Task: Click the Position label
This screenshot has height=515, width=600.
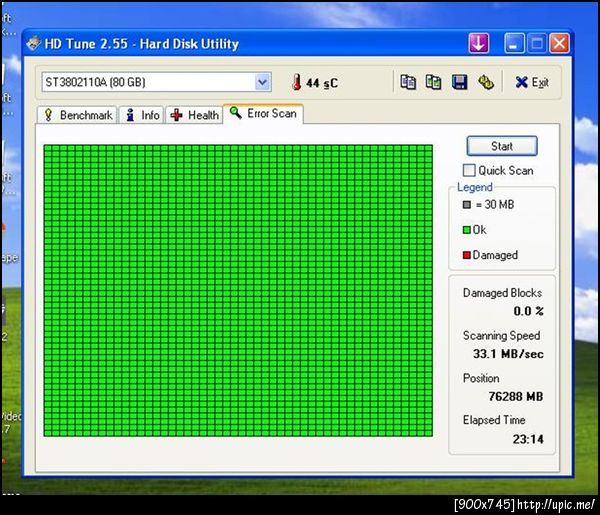Action: click(x=481, y=378)
